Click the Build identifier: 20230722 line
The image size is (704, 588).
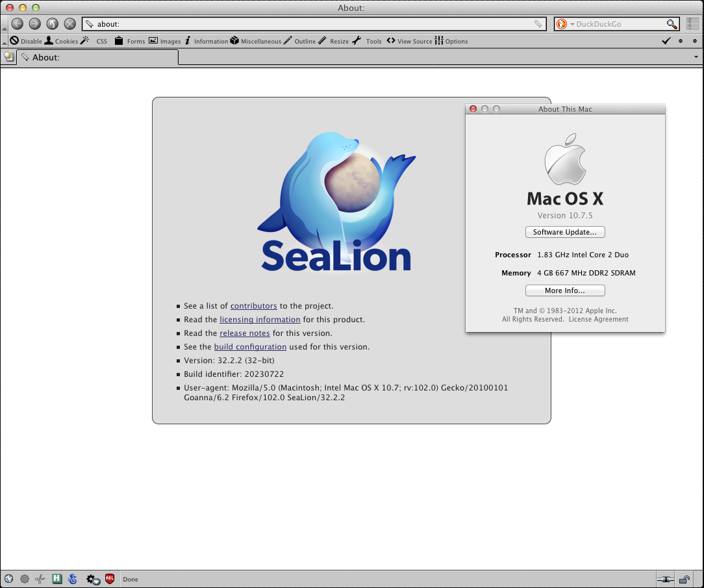[234, 374]
